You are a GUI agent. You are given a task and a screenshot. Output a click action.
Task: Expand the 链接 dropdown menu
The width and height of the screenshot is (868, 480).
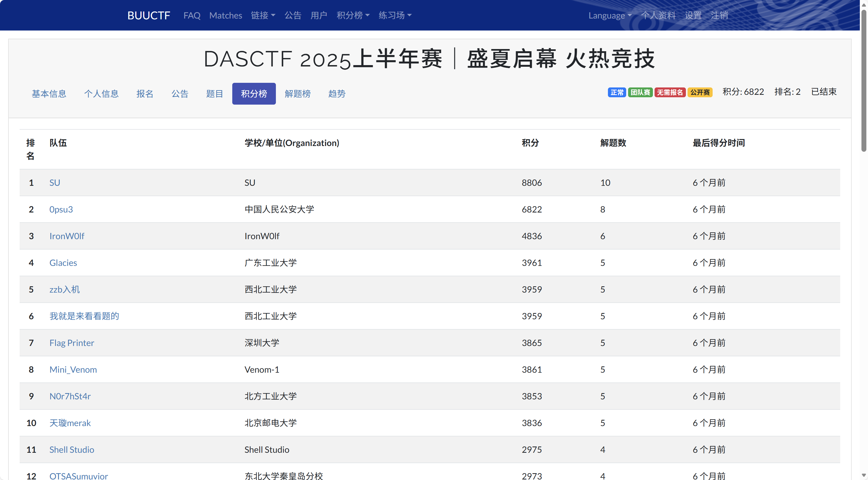(x=263, y=15)
